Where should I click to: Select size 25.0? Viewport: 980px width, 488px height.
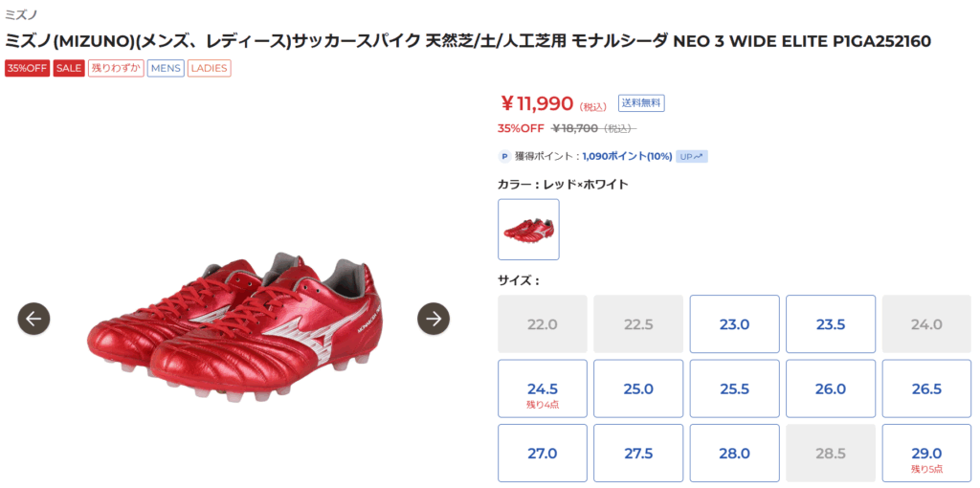(638, 389)
